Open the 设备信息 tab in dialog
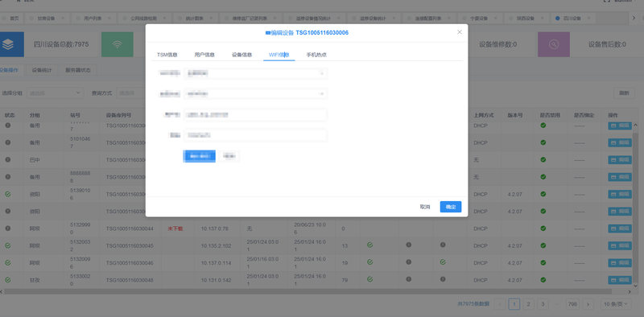Screen dimensions: 644x317 click(242, 55)
